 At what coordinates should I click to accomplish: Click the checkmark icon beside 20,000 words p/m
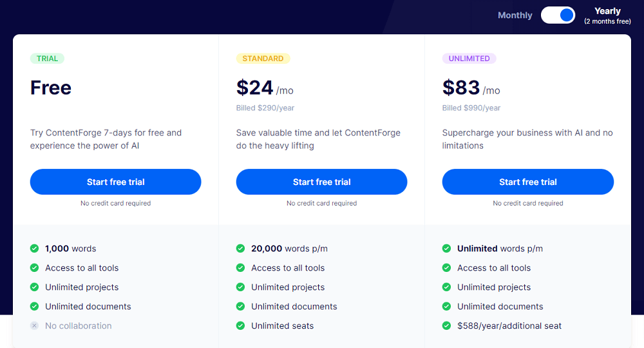point(241,249)
